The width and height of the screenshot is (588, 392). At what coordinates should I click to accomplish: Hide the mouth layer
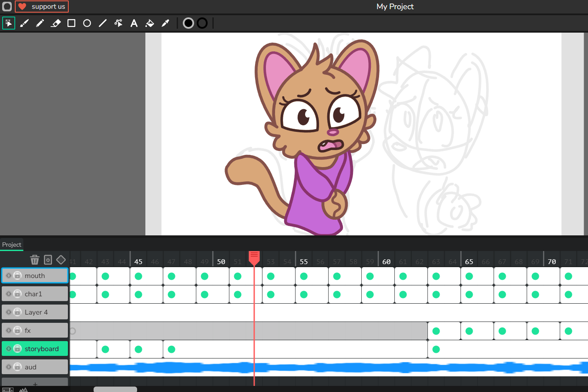(8, 275)
